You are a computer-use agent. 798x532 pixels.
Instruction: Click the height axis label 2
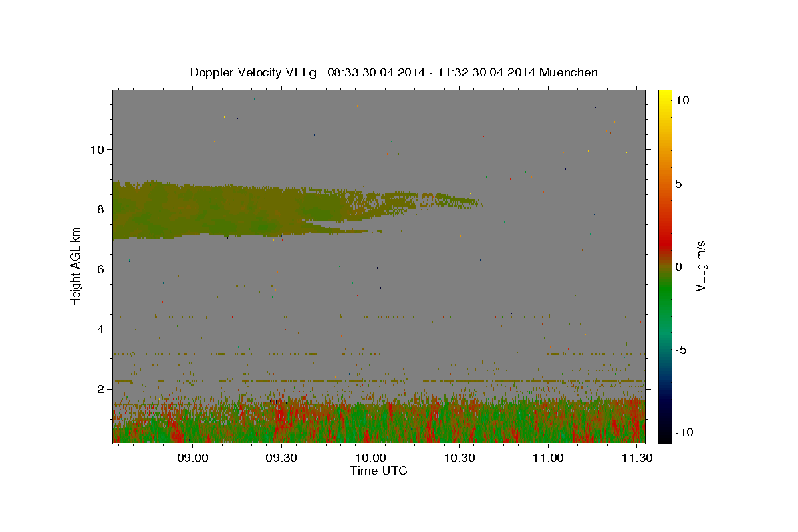click(101, 388)
